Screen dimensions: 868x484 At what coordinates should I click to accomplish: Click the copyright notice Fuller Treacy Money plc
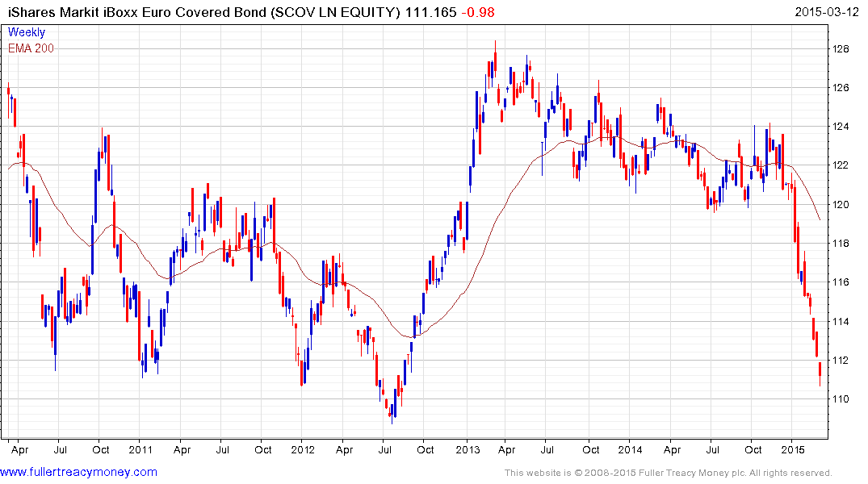click(x=669, y=473)
